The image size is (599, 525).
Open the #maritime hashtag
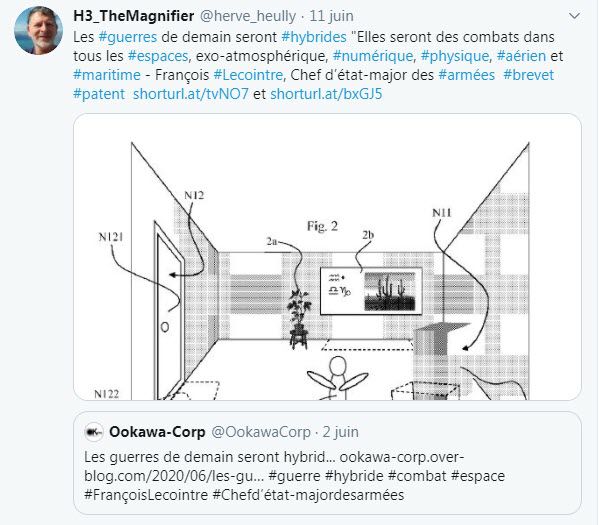tap(107, 75)
